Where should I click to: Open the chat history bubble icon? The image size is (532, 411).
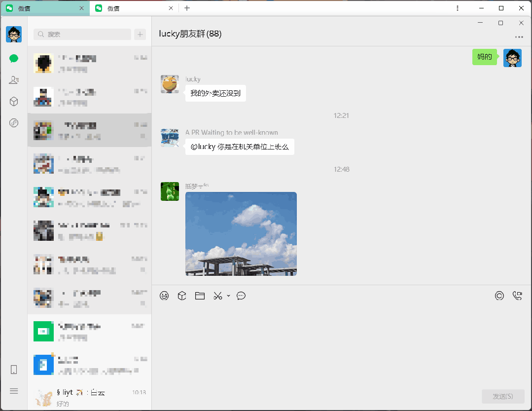pyautogui.click(x=241, y=296)
